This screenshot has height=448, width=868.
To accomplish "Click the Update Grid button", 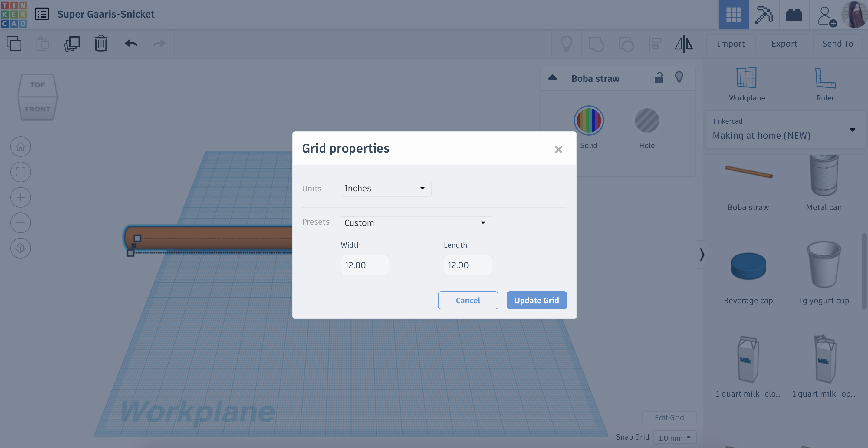I will pos(536,300).
